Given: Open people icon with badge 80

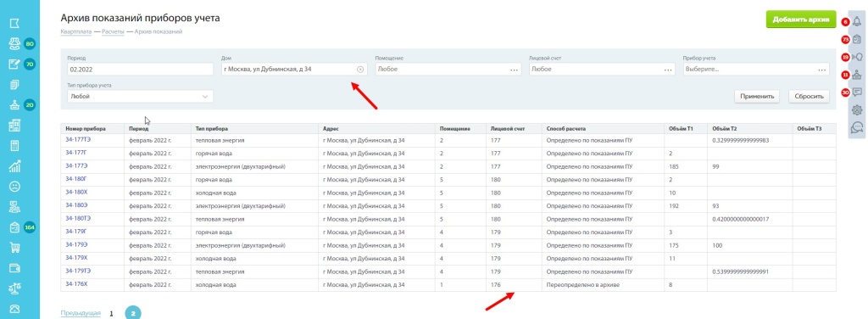Looking at the screenshot, I should (x=15, y=44).
